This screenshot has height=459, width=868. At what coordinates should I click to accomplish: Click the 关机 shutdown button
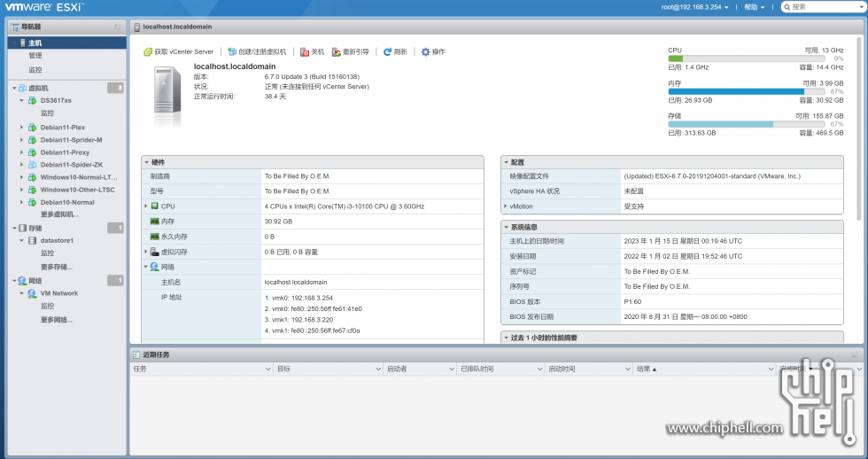coord(312,51)
